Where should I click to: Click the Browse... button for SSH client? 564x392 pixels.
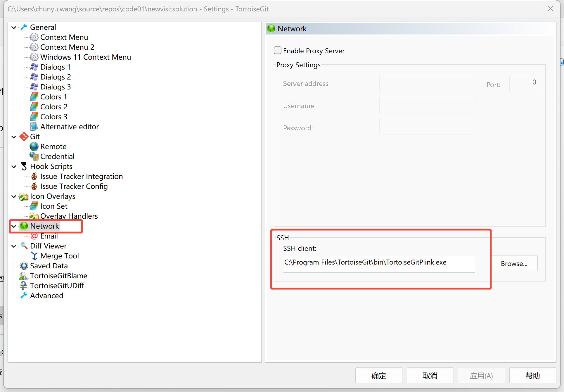click(514, 263)
